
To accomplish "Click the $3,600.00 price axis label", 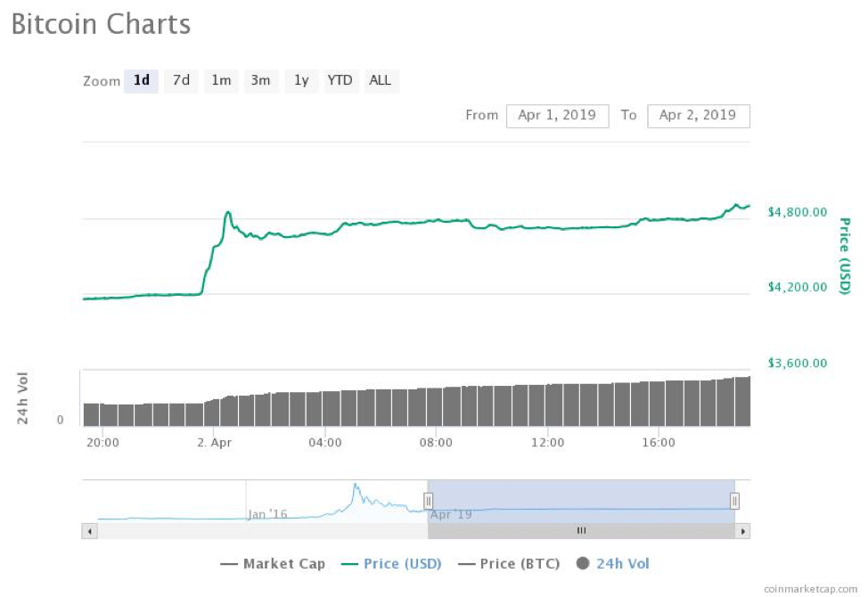I will [x=797, y=364].
